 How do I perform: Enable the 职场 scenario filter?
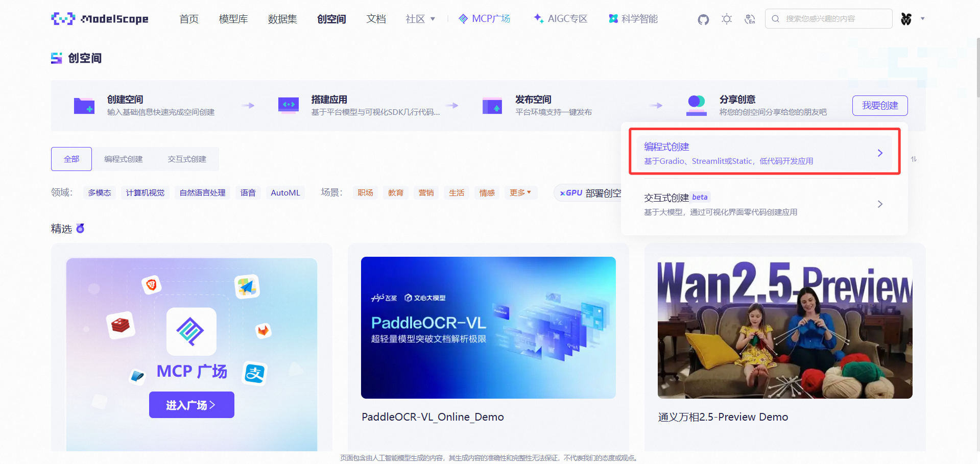[365, 192]
